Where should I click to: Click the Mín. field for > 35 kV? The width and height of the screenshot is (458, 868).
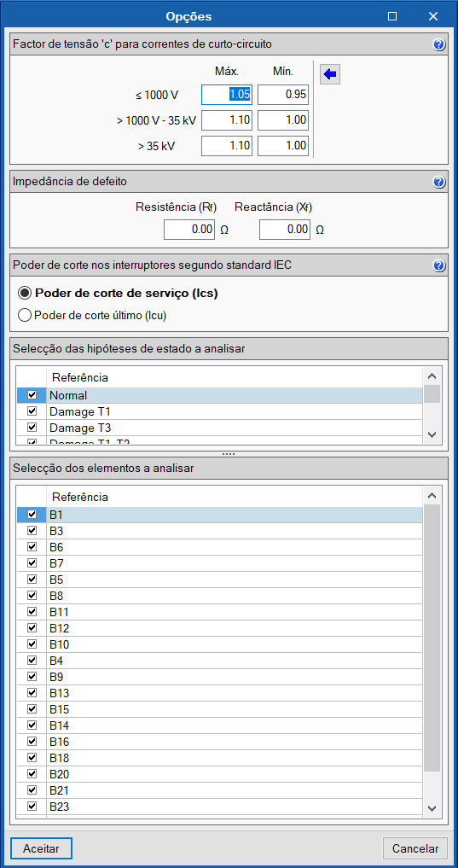[283, 146]
